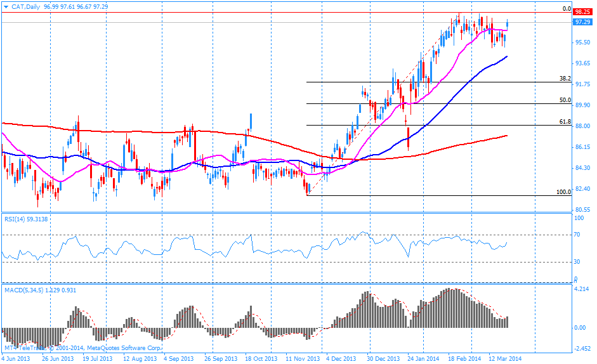
Task: Click the 91.75 price scale value
Action: (x=582, y=84)
